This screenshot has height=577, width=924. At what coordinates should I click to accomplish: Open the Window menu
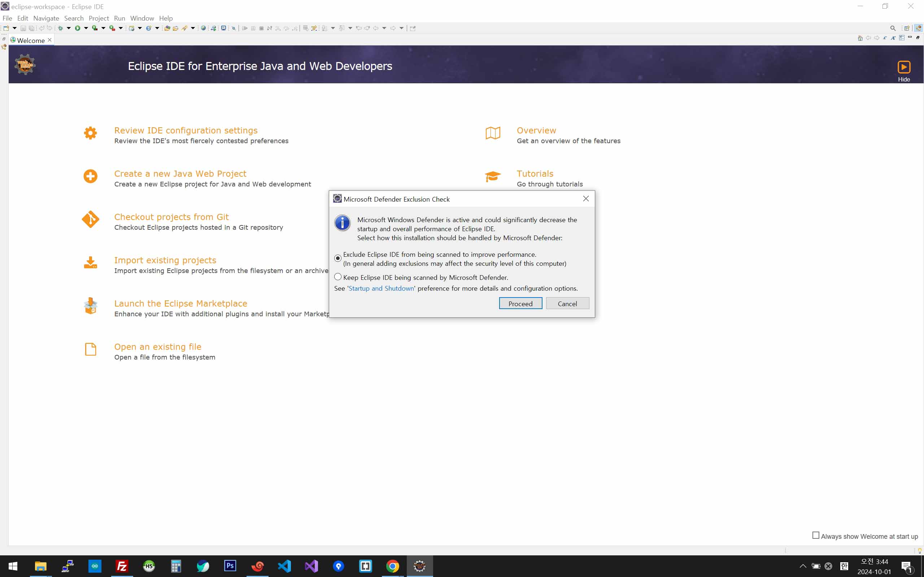tap(141, 18)
